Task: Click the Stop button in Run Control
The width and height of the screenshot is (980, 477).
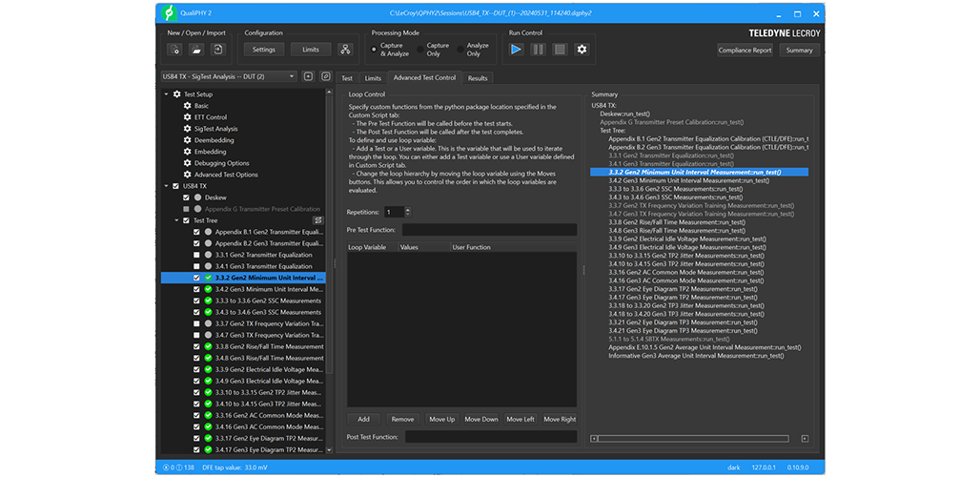Action: tap(560, 50)
